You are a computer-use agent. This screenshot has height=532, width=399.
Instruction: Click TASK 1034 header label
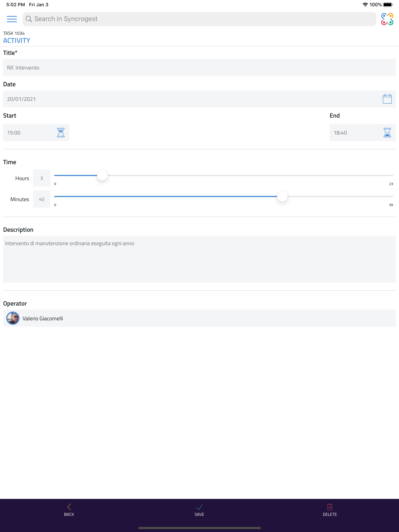(x=14, y=33)
